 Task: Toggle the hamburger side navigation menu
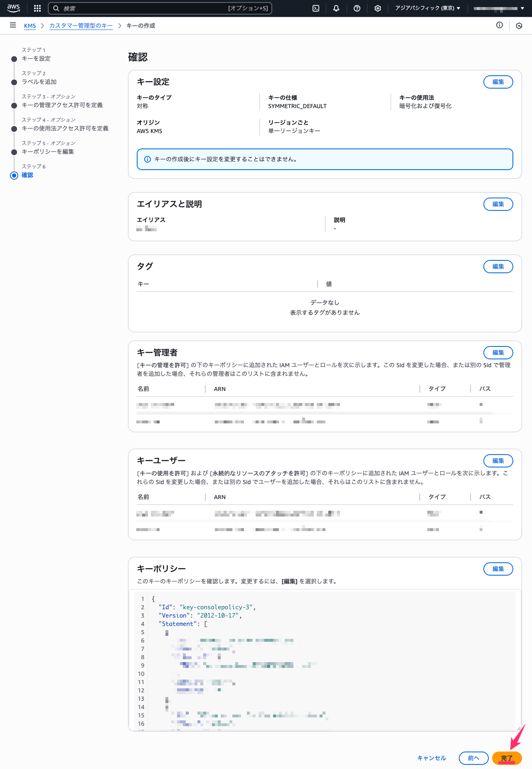point(13,25)
